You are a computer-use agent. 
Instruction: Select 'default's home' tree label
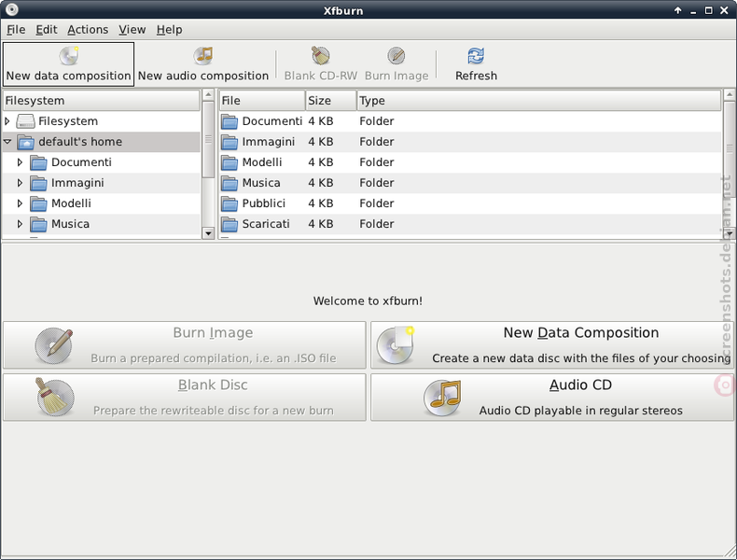80,142
